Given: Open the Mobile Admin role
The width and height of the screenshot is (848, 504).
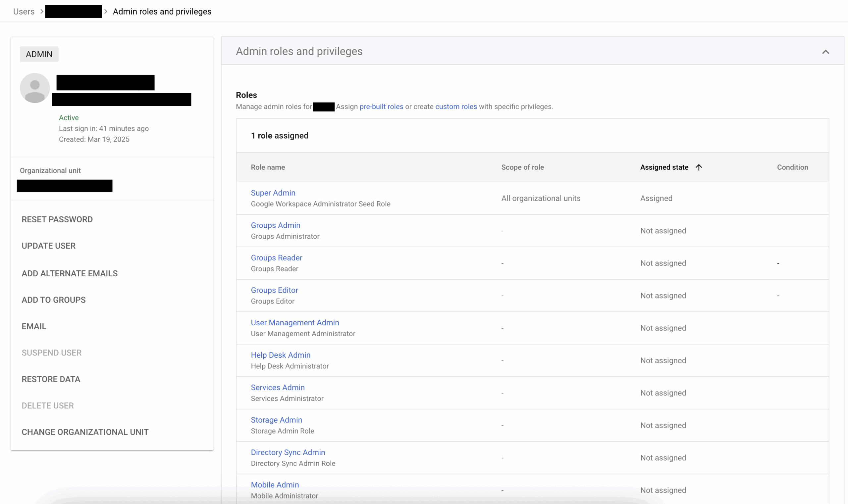Looking at the screenshot, I should point(275,485).
